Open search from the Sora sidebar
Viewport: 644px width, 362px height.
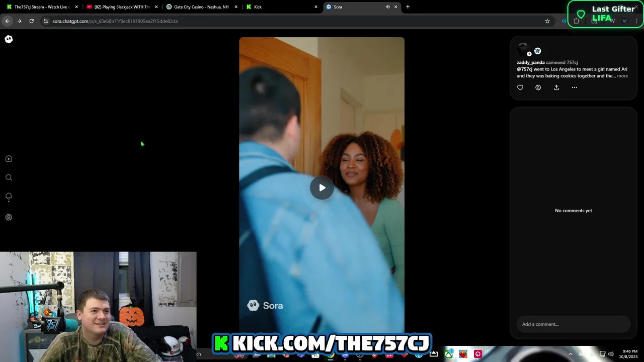[9, 177]
